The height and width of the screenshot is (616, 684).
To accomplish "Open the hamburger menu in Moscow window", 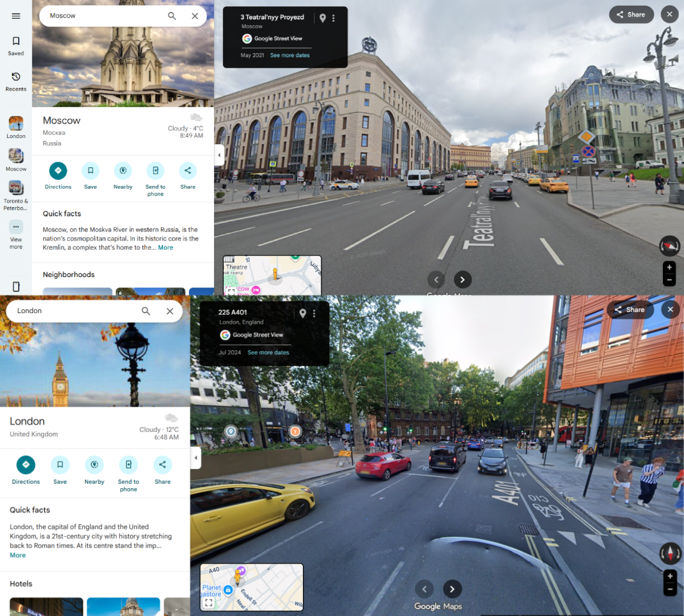I will coord(16,16).
